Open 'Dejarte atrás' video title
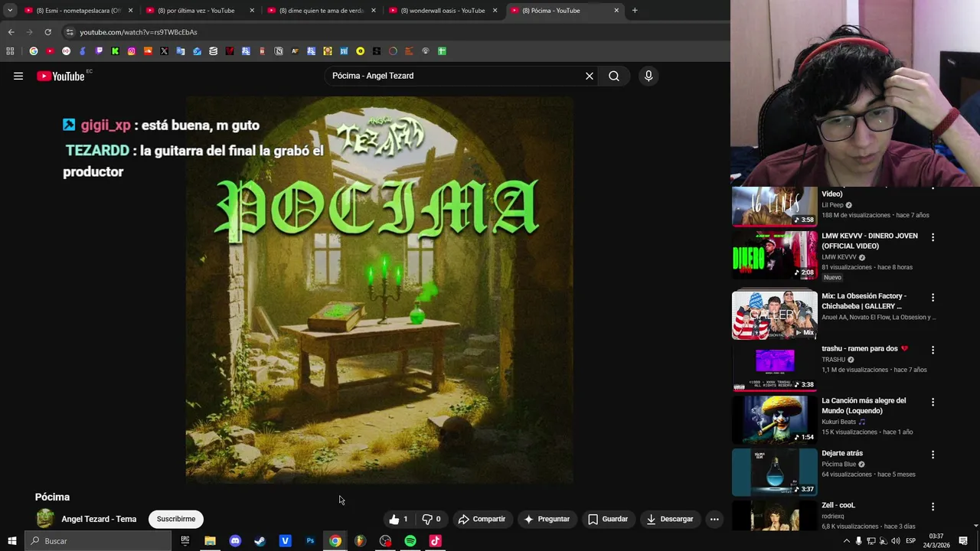980x551 pixels. click(842, 453)
